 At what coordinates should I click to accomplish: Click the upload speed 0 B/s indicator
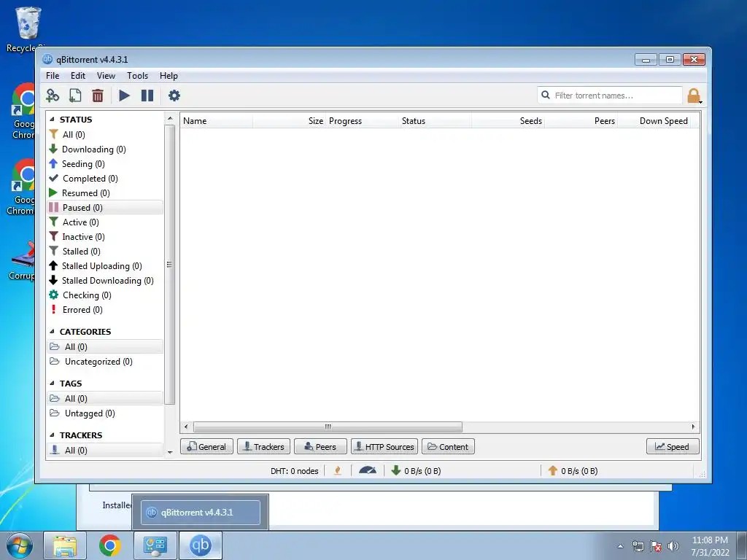tap(573, 471)
